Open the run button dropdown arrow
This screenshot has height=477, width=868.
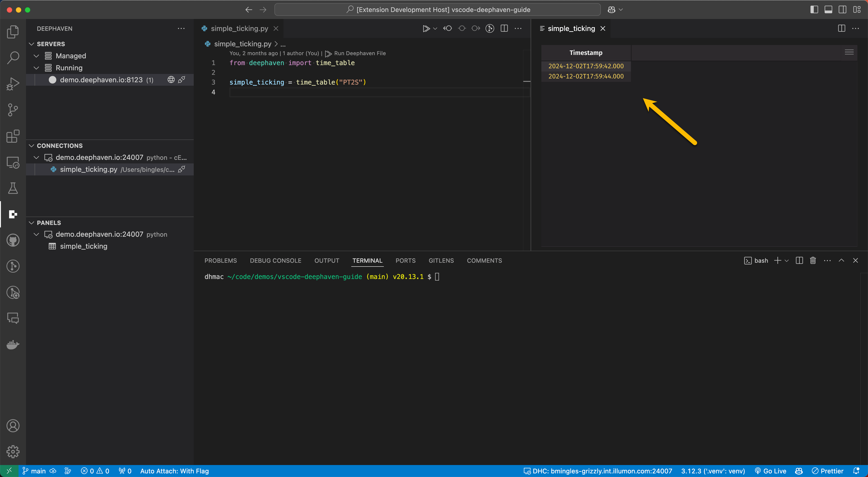[x=435, y=29]
